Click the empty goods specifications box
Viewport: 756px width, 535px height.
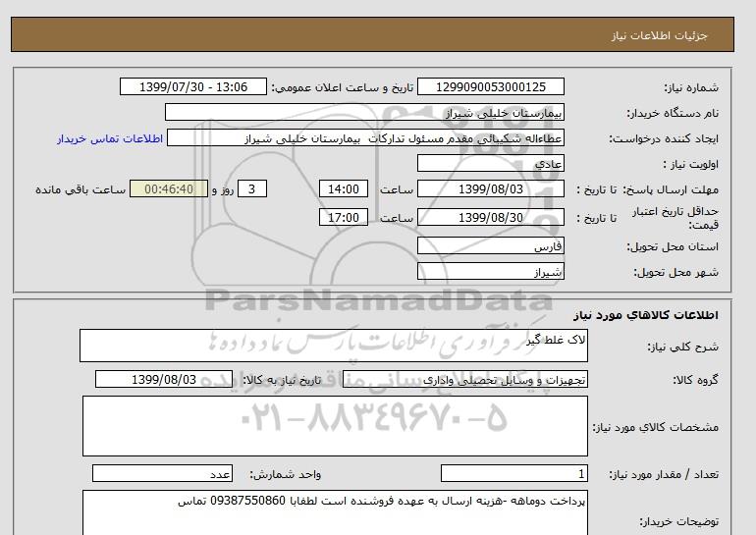click(335, 426)
